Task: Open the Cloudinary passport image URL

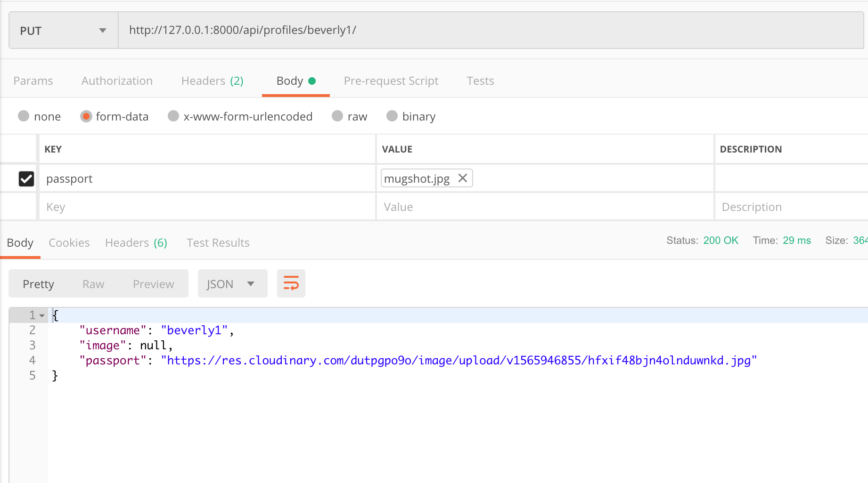Action: 458,360
